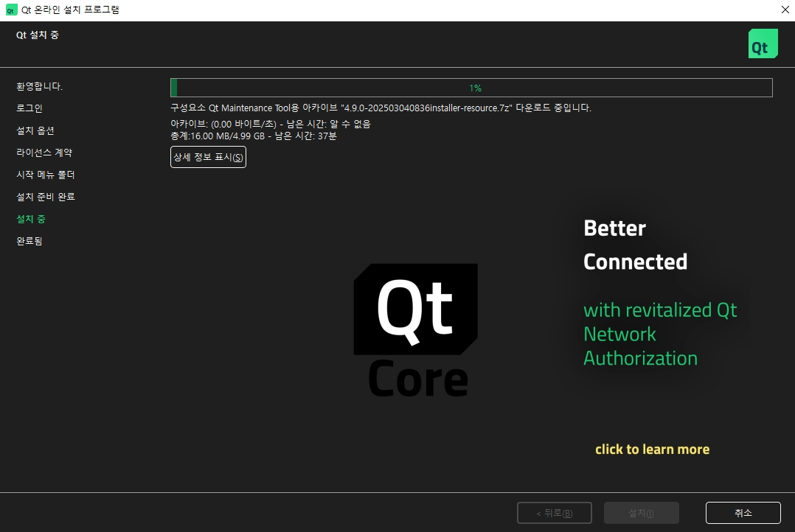This screenshot has width=795, height=532.
Task: Click the 'Better Connected' banner heading
Action: point(635,245)
